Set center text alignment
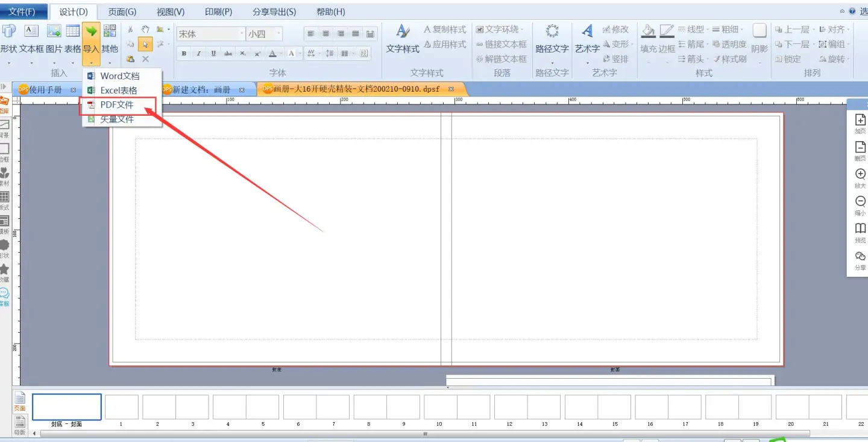Viewport: 868px width, 442px height. pyautogui.click(x=326, y=34)
